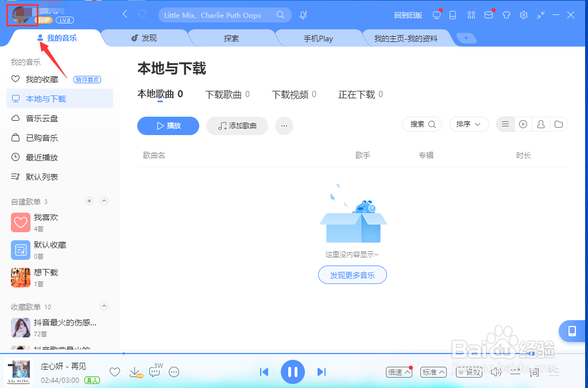588x388 pixels.
Task: Toggle the heart to favorite the current song
Action: coord(114,372)
